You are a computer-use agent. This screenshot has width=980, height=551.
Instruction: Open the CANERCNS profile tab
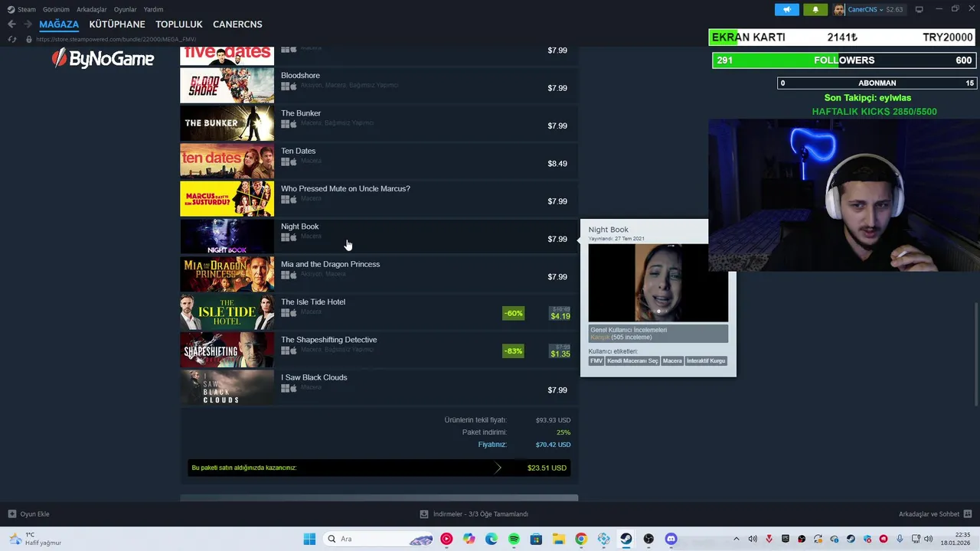click(237, 24)
